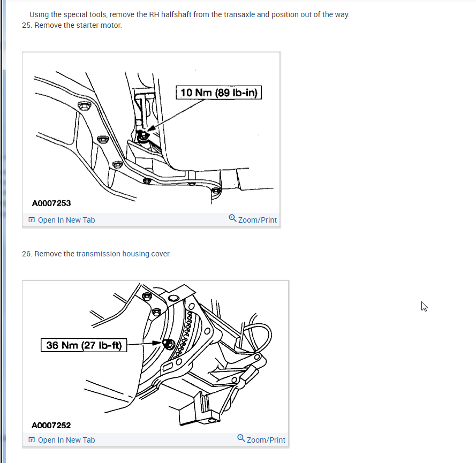The height and width of the screenshot is (463, 476).
Task: Click the magnifier icon under the housing cover diagram
Action: tap(241, 438)
